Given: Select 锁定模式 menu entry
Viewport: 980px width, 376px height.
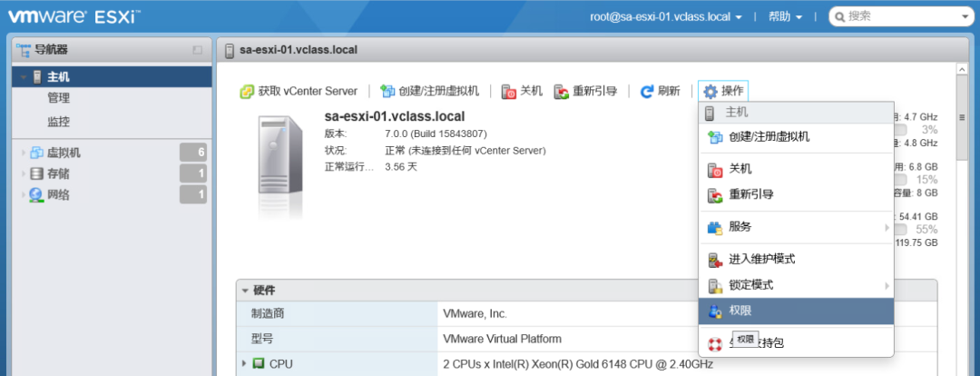Looking at the screenshot, I should [x=750, y=285].
